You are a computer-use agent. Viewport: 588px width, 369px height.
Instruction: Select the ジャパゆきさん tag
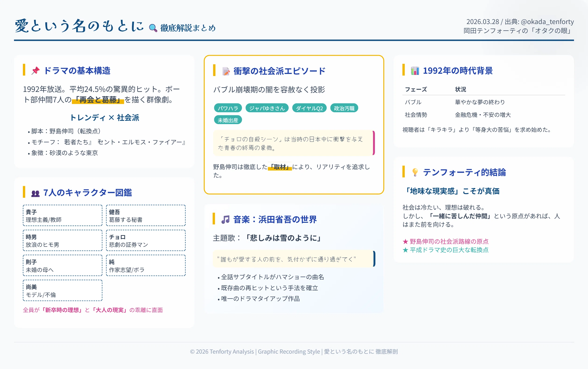pyautogui.click(x=267, y=108)
